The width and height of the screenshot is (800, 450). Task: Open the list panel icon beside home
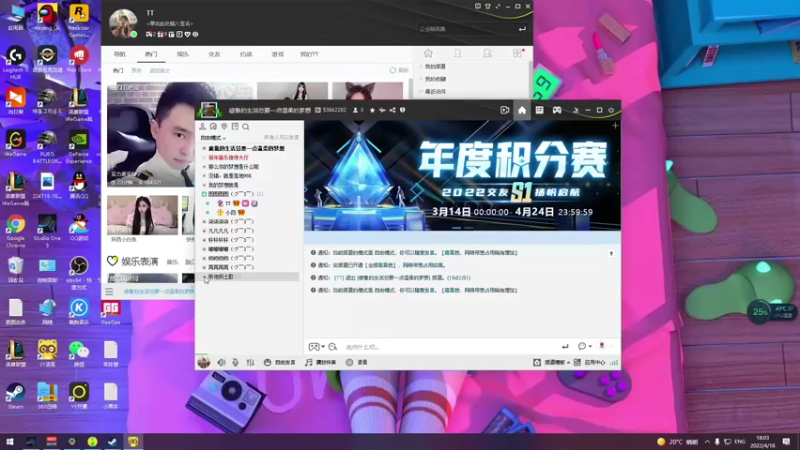[x=539, y=110]
